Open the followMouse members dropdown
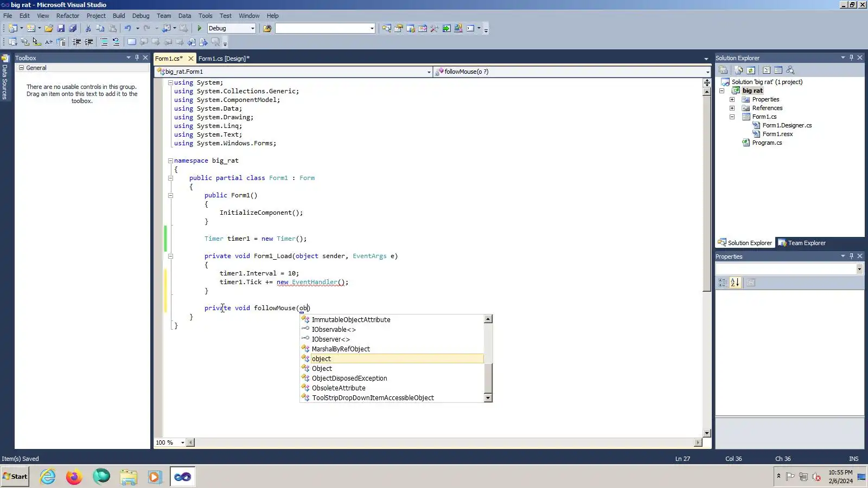This screenshot has height=488, width=868. click(x=707, y=72)
